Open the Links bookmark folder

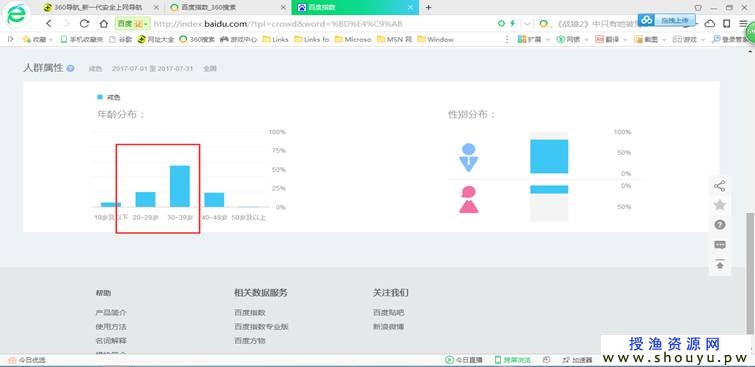[275, 39]
